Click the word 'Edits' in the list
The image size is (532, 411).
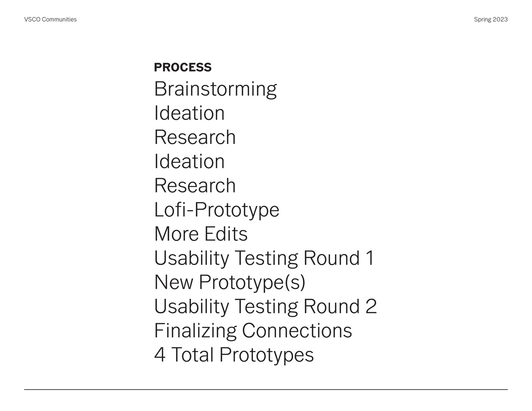226,234
